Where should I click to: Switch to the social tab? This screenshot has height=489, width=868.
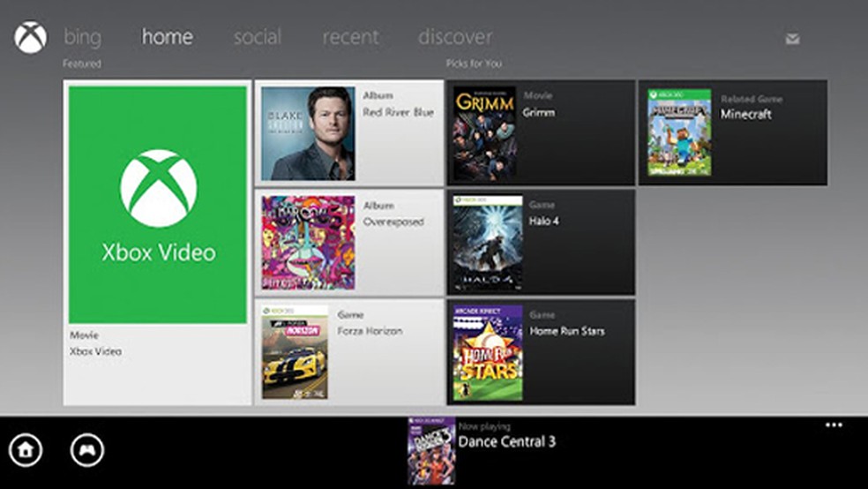pos(258,36)
